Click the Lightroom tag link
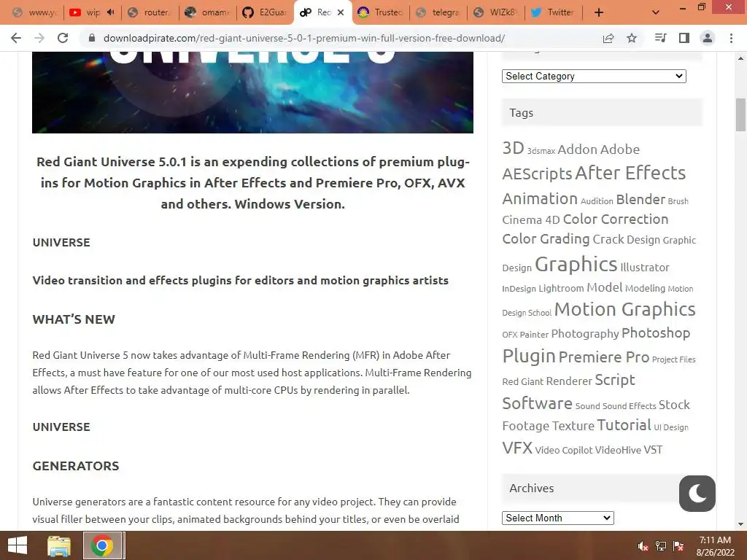Screen dimensions: 747x560 (561, 288)
